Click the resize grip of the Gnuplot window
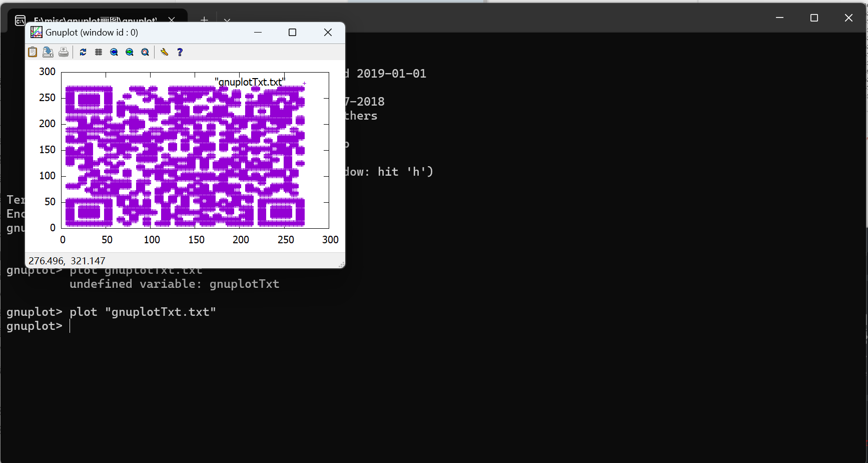The height and width of the screenshot is (463, 868). [x=342, y=265]
